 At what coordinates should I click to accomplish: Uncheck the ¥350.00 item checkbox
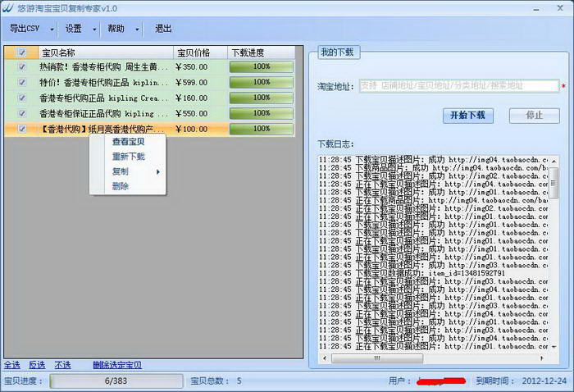tap(22, 66)
